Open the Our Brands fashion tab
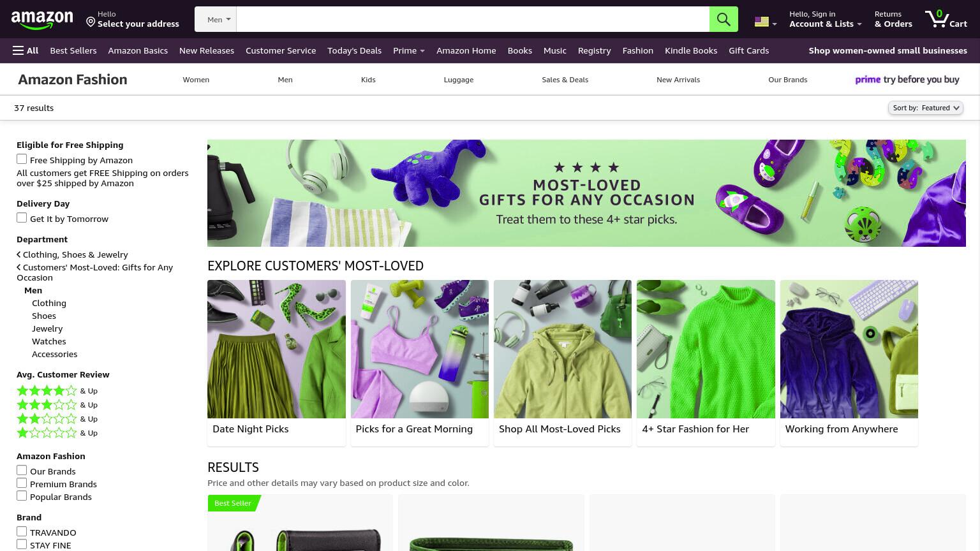This screenshot has width=980, height=551. pos(788,80)
